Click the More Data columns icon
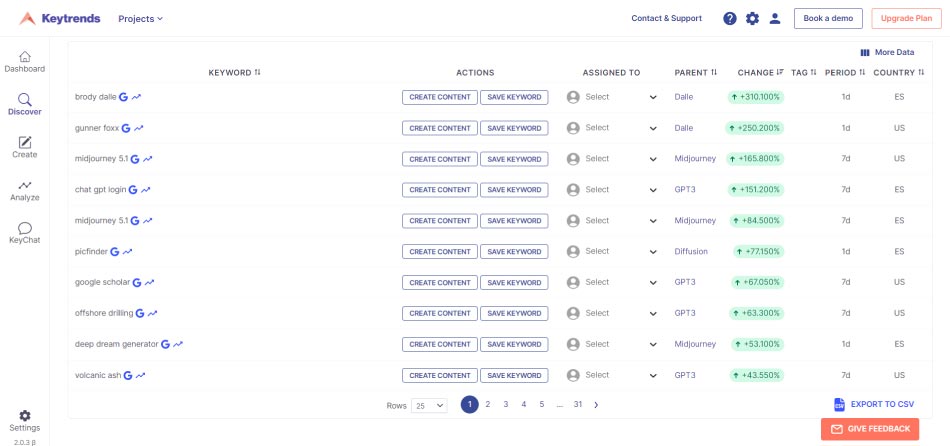Image resolution: width=950 pixels, height=446 pixels. (x=865, y=53)
